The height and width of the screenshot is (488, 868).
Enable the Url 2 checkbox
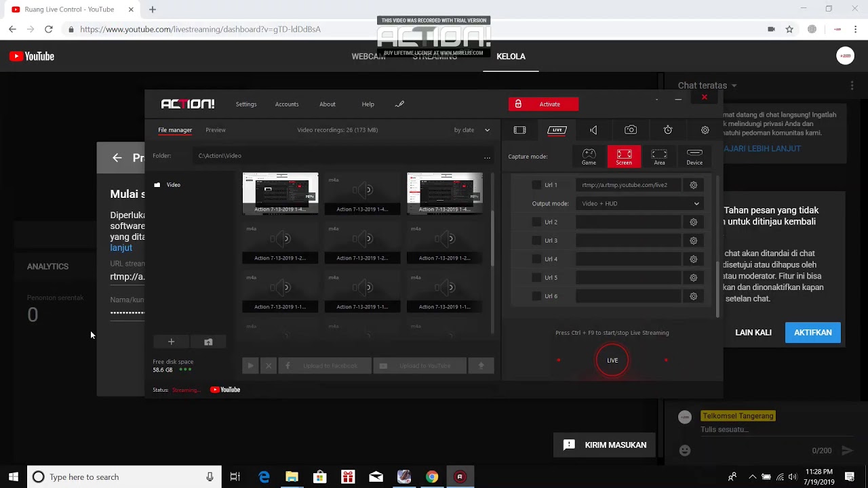[537, 222]
